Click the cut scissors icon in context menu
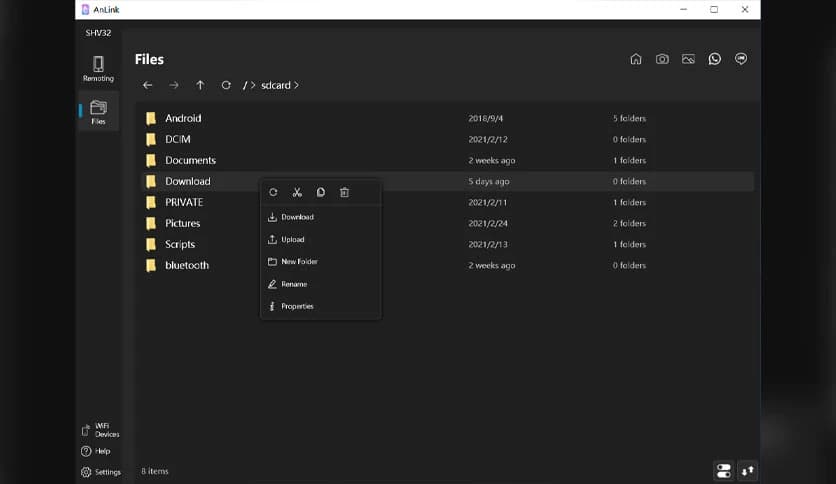Screen dimensions: 836x484 pos(297,192)
